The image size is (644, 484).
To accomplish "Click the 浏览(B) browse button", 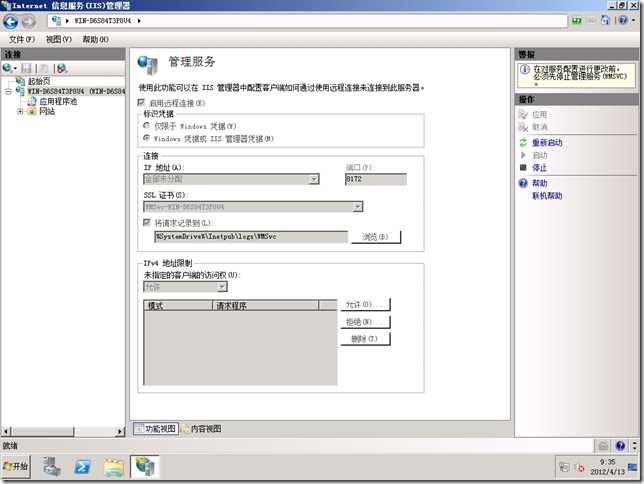I will click(x=376, y=237).
